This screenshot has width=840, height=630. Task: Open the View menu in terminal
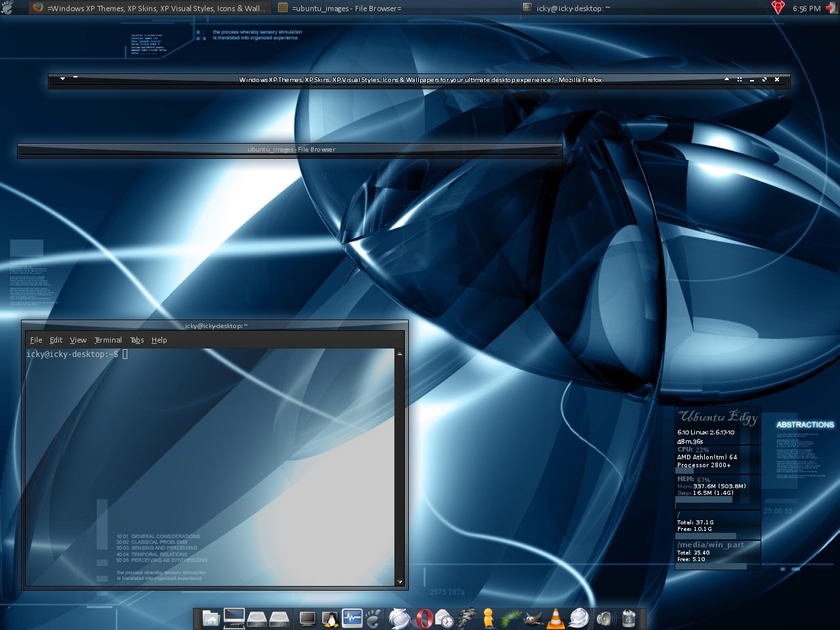click(78, 340)
